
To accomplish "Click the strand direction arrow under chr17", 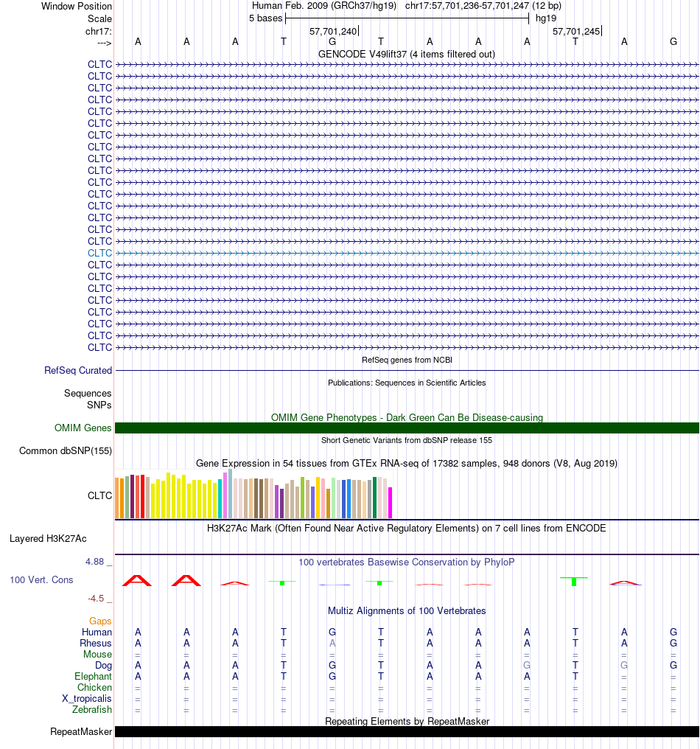I will coord(104,43).
